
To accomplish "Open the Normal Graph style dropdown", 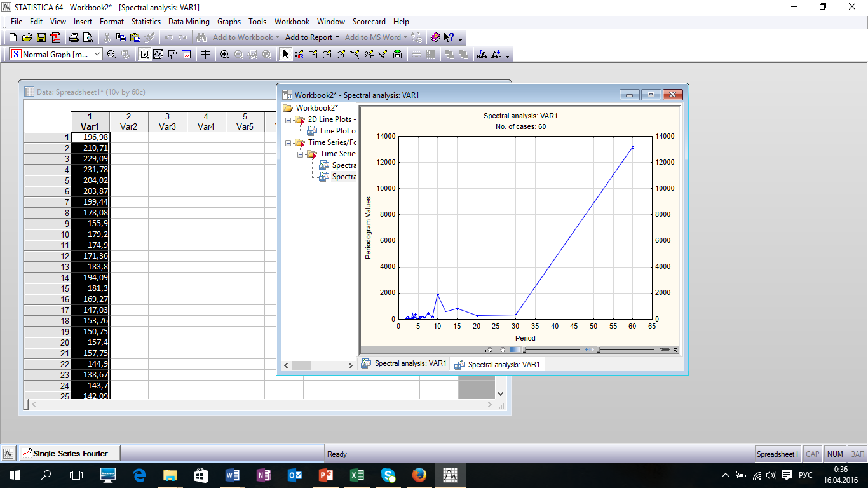I will [x=97, y=55].
